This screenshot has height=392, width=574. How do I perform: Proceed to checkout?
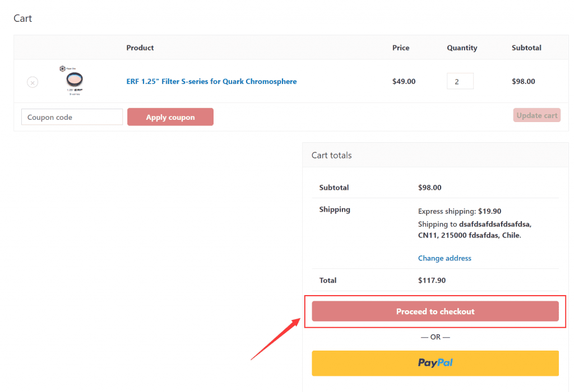pos(435,311)
